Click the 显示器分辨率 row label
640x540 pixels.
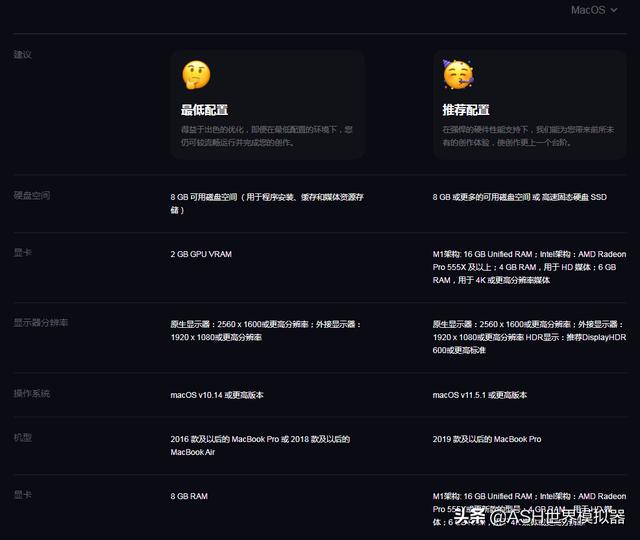(x=40, y=323)
